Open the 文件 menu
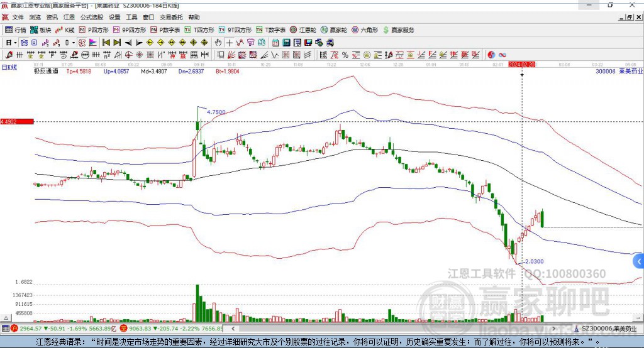 (18, 17)
